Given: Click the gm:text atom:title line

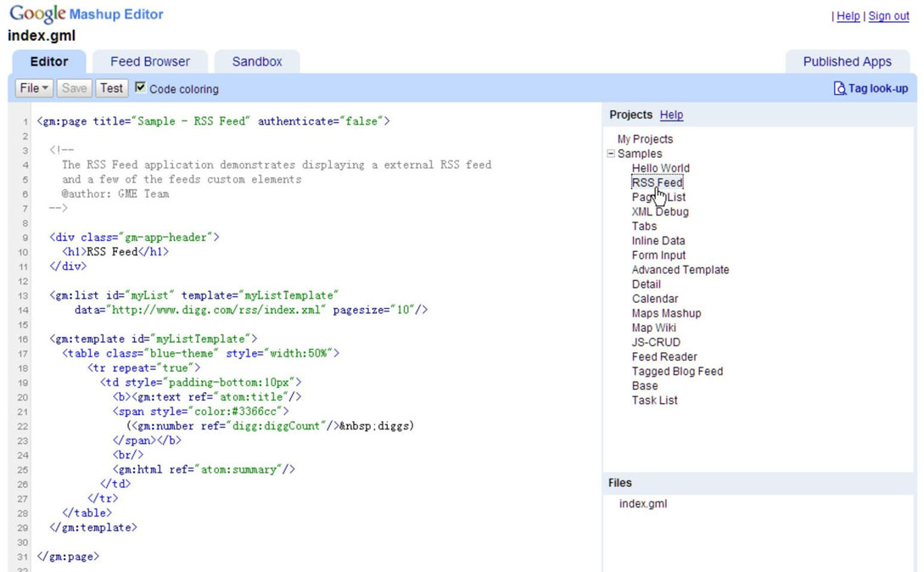Looking at the screenshot, I should (x=207, y=397).
